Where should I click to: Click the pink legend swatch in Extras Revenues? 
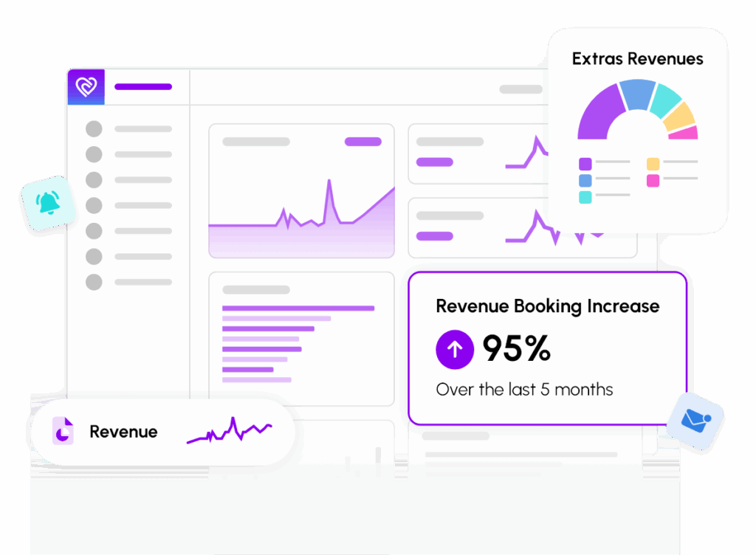[x=653, y=180]
